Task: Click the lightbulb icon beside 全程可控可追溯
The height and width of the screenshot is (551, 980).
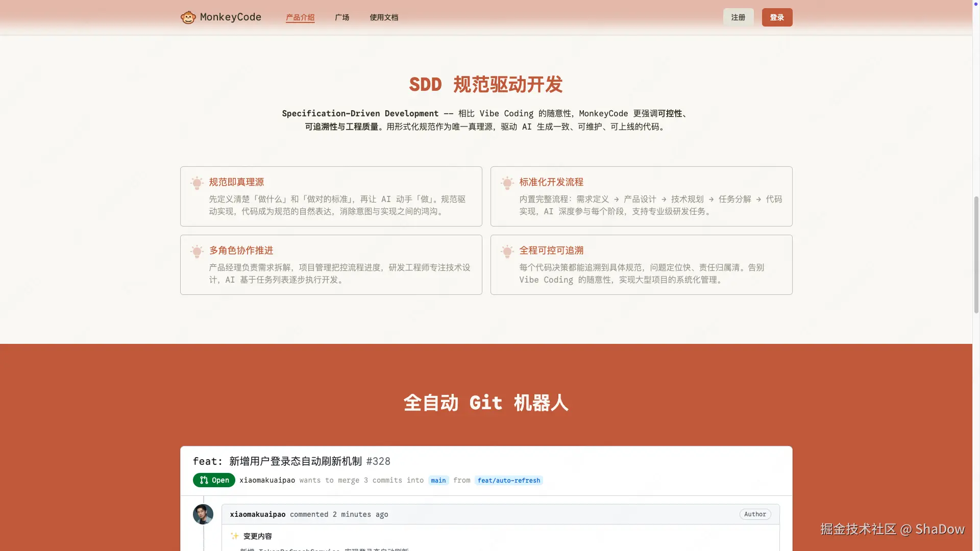Action: [507, 251]
